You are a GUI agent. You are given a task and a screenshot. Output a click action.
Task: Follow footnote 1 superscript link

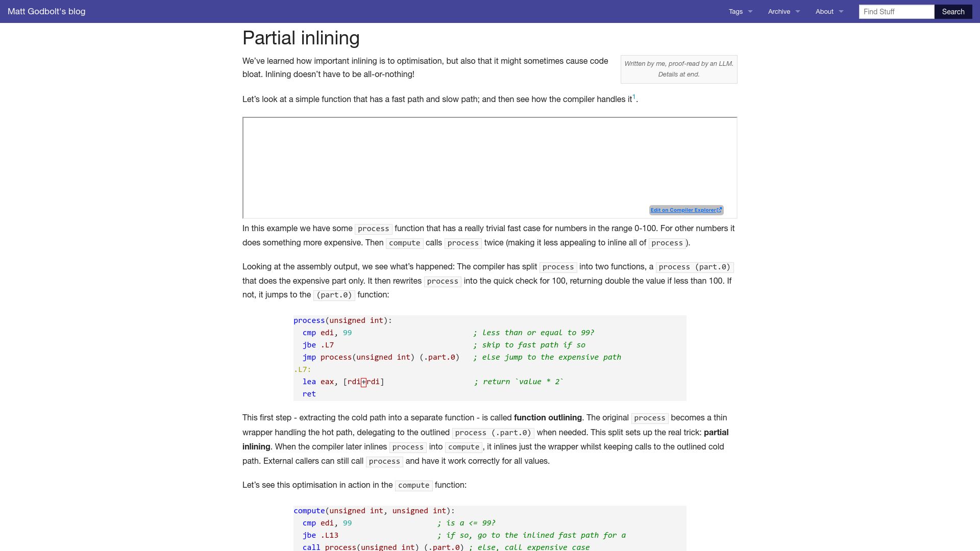[634, 96]
